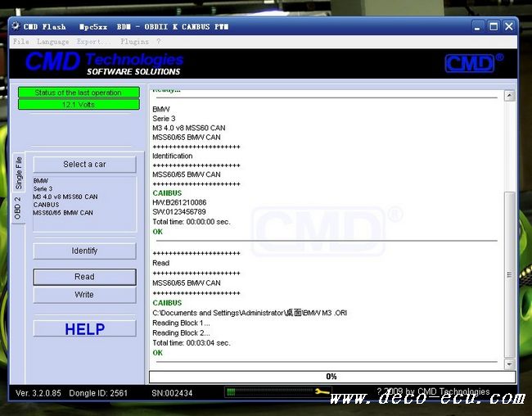Click the Write button
Image resolution: width=532 pixels, height=416 pixels.
click(84, 295)
